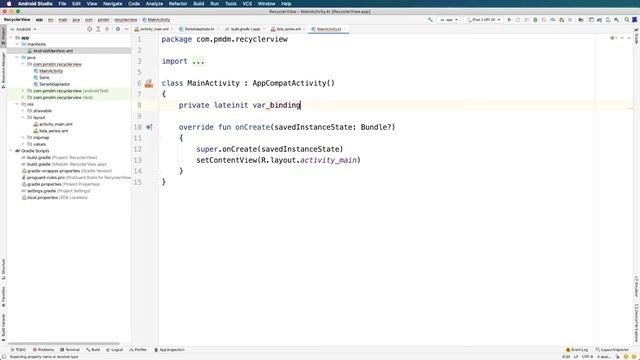Switch to SerieAdaptador.kt editor tab

(x=198, y=29)
